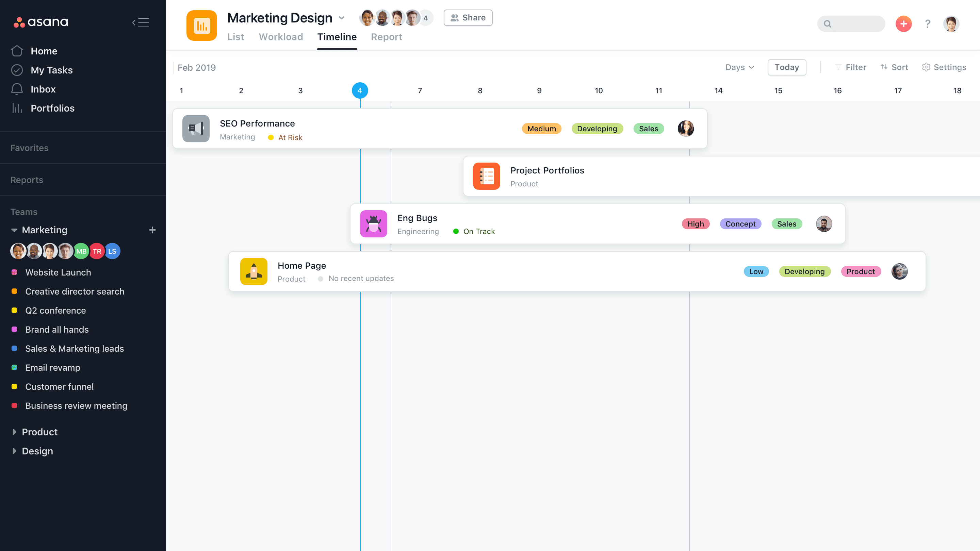The height and width of the screenshot is (551, 980).
Task: Collapse the Marketing team section
Action: click(x=14, y=230)
